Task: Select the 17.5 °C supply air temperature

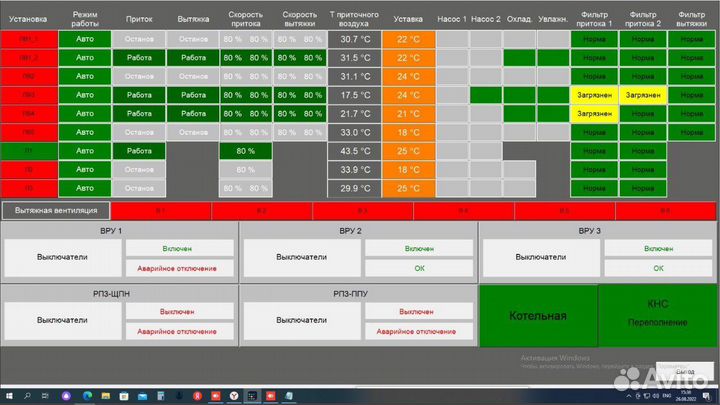Action: (355, 95)
